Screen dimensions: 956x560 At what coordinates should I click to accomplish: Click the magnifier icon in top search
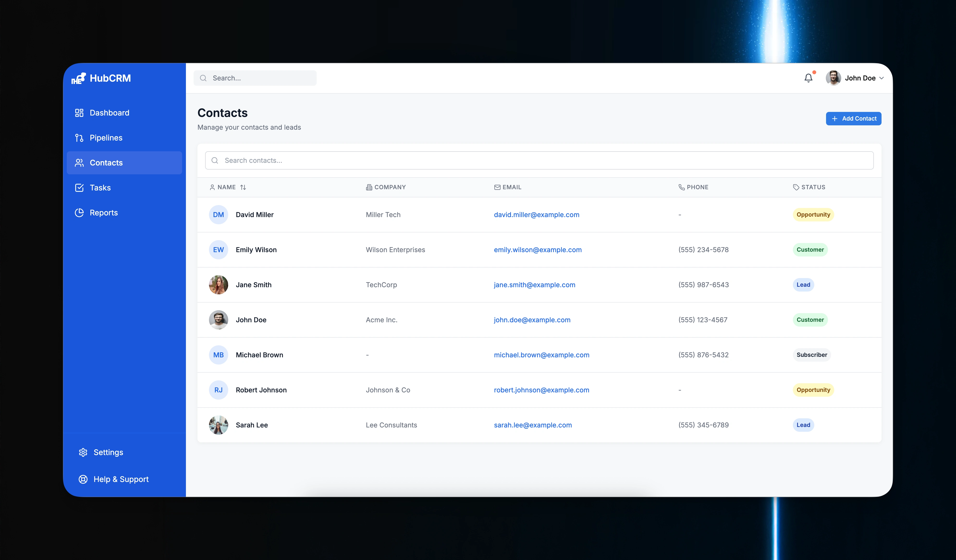click(x=203, y=78)
